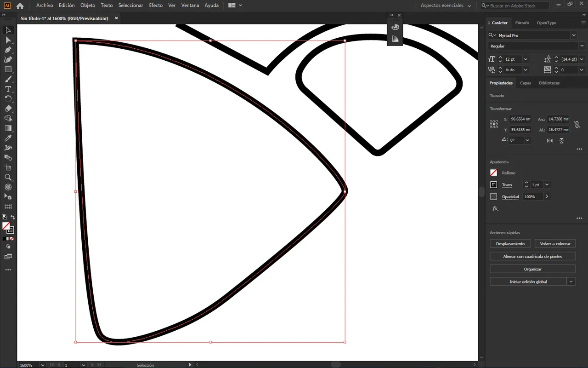Screen dimensions: 588x368
Task: Open the Efecto menu
Action: (156, 6)
